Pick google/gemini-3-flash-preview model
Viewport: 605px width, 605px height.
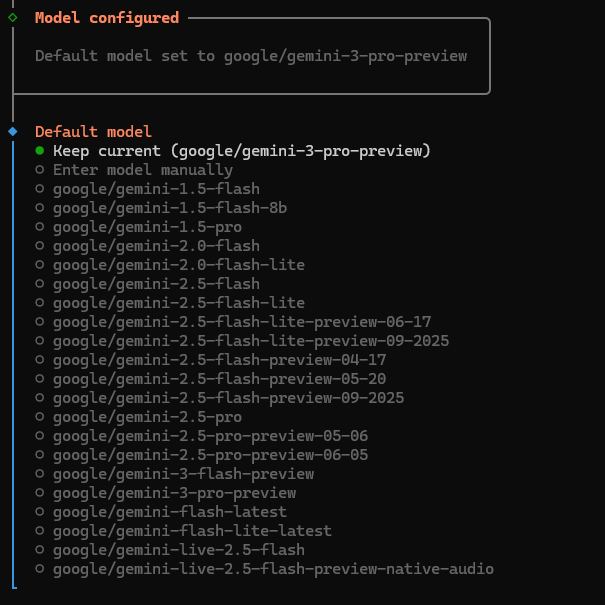pos(183,474)
